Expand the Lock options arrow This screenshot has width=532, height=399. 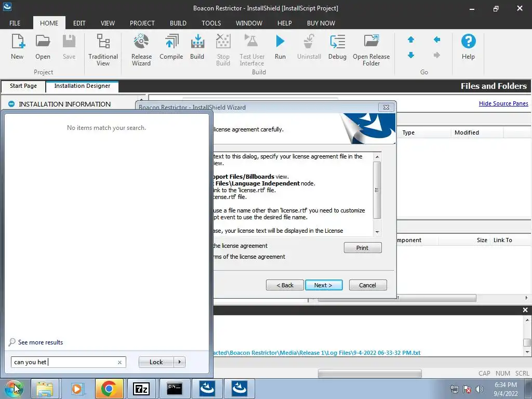(x=179, y=362)
